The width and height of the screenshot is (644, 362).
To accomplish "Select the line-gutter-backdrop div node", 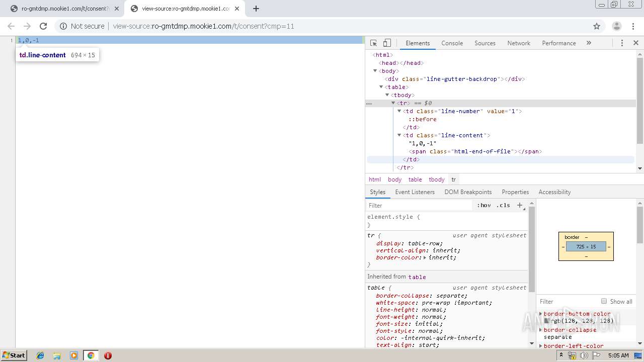I will [x=455, y=79].
